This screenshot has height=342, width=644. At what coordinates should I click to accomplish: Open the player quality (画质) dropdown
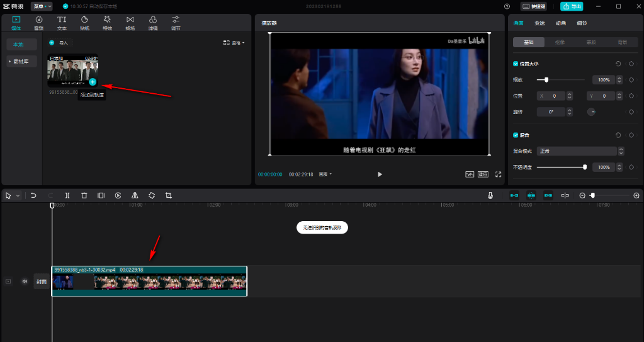click(325, 174)
